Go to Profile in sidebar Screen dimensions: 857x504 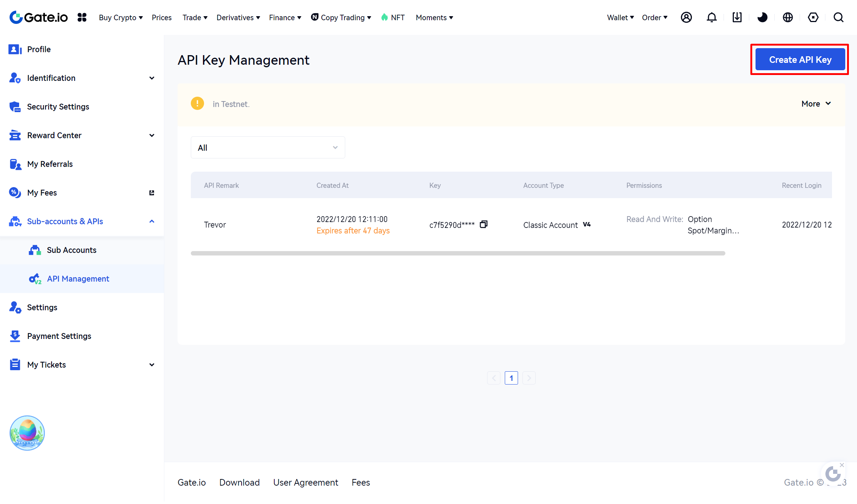39,49
